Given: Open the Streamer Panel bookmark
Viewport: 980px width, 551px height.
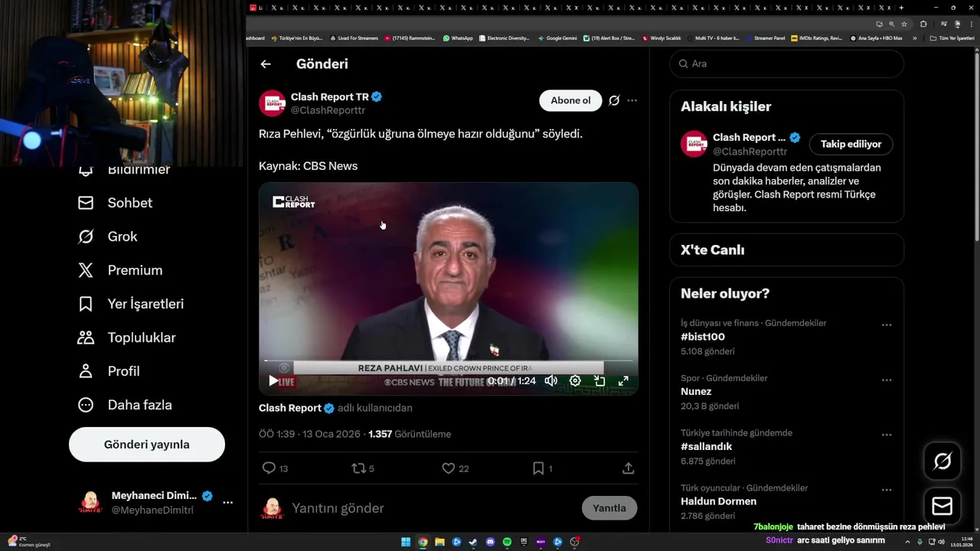Looking at the screenshot, I should click(765, 38).
